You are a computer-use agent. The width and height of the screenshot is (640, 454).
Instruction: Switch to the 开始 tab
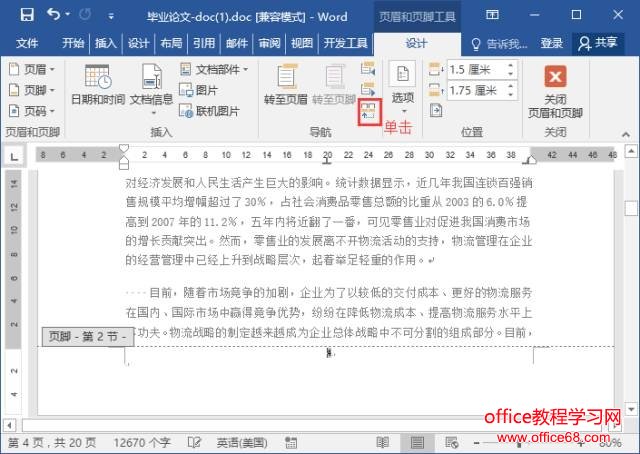(73, 43)
